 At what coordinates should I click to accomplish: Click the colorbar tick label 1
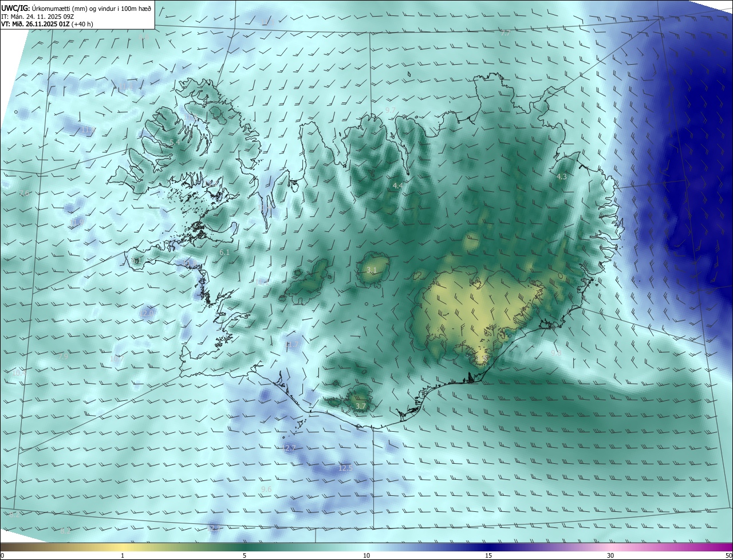[123, 555]
